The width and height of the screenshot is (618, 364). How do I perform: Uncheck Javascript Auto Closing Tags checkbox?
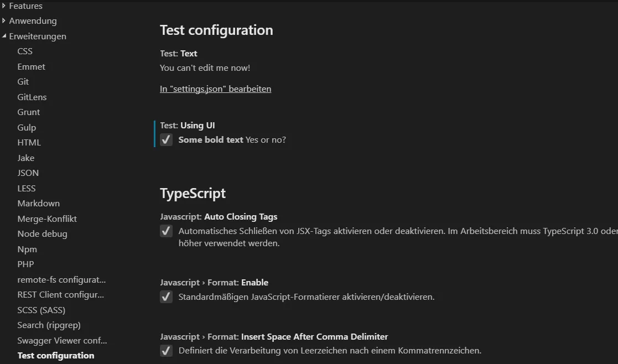[166, 231]
